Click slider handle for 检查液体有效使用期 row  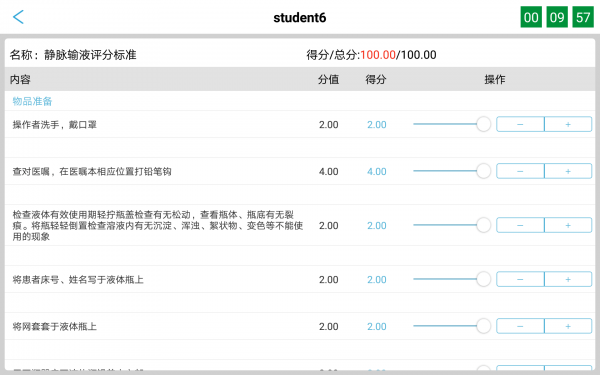(x=484, y=225)
